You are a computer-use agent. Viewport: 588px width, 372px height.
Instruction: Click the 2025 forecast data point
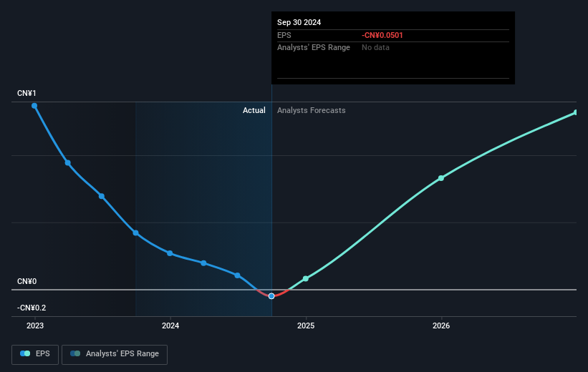click(306, 278)
